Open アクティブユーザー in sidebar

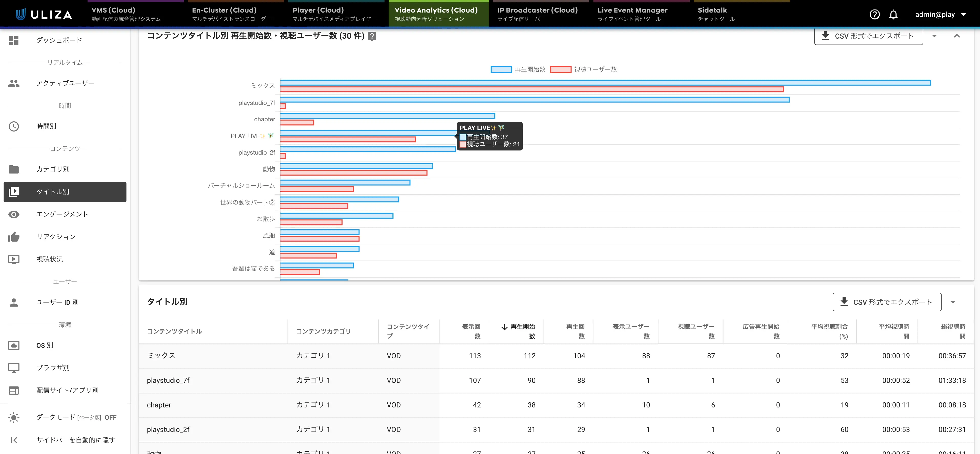coord(65,83)
